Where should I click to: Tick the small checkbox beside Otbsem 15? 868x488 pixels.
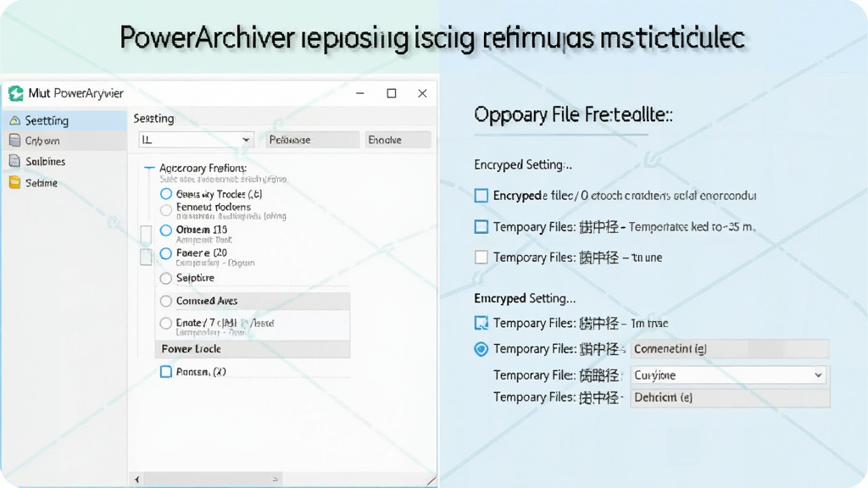coord(146,234)
